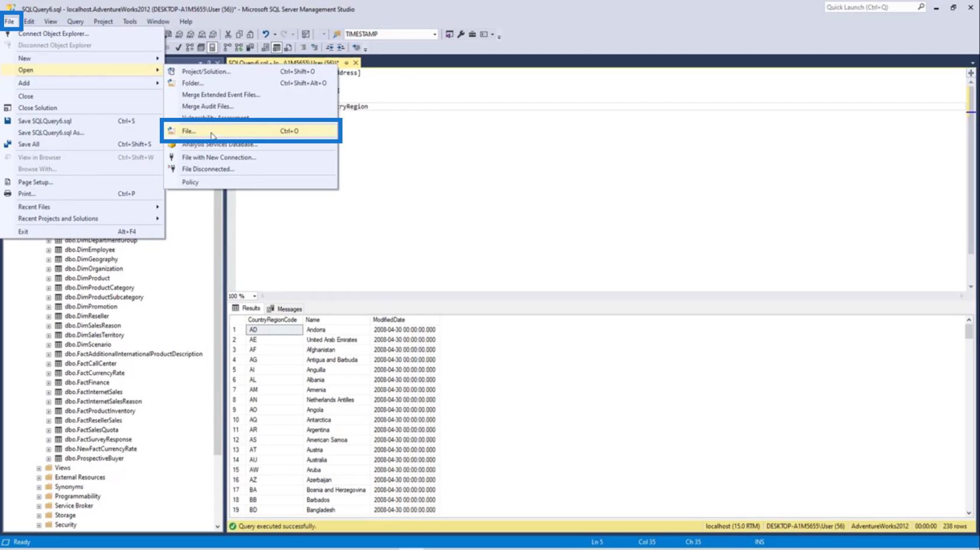Close the SQLQuery6.sql tab

355,62
